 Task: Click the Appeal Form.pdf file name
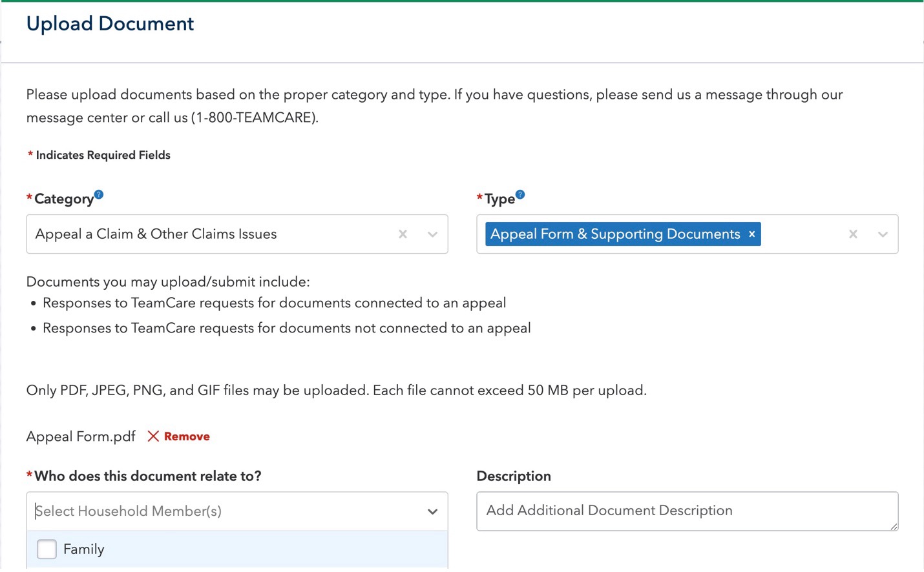pyautogui.click(x=80, y=436)
